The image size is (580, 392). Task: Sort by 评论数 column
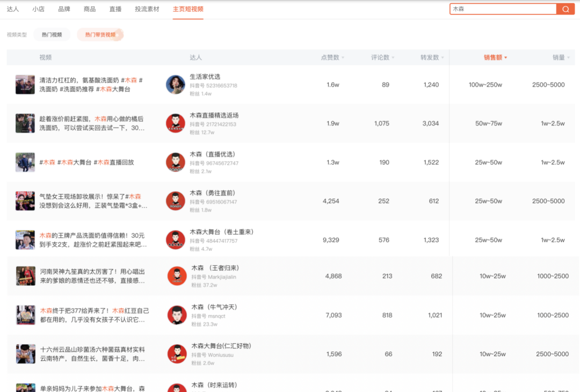point(382,57)
